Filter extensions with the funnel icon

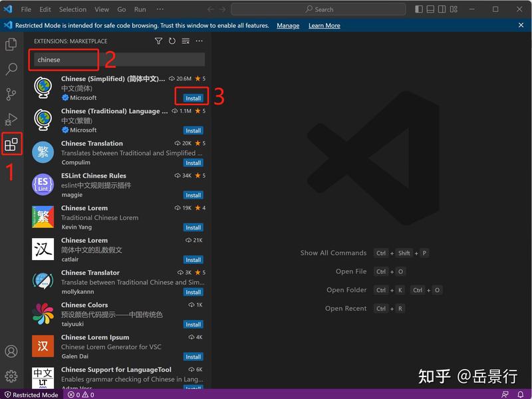(x=158, y=41)
